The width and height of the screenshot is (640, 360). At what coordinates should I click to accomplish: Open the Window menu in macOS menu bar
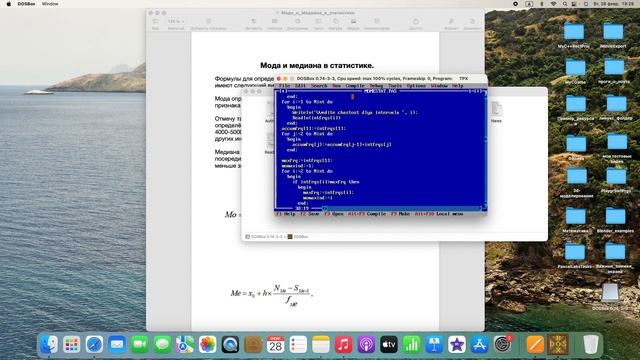tap(50, 4)
